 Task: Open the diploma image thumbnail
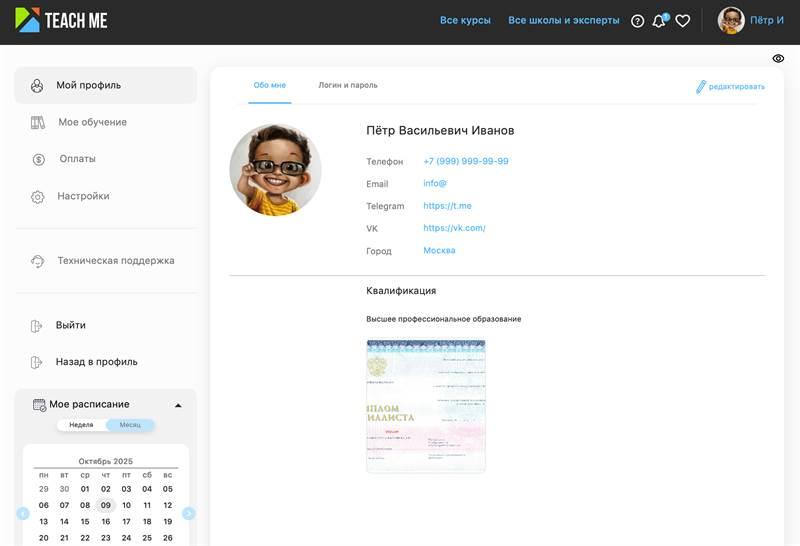pos(425,405)
